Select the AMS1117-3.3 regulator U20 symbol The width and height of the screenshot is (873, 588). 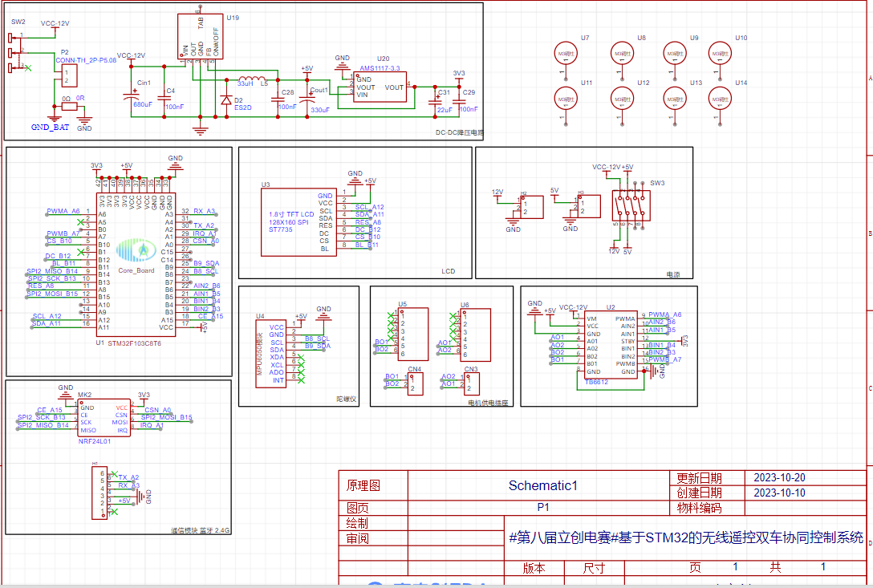(380, 87)
